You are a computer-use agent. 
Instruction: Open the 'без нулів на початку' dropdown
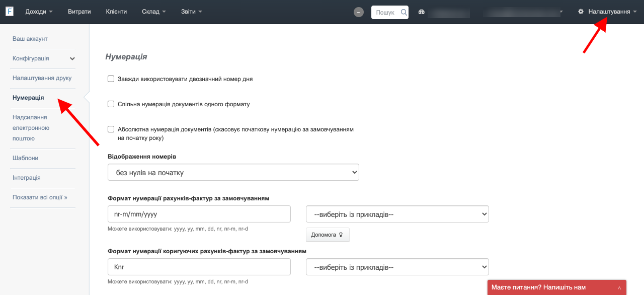pyautogui.click(x=233, y=172)
